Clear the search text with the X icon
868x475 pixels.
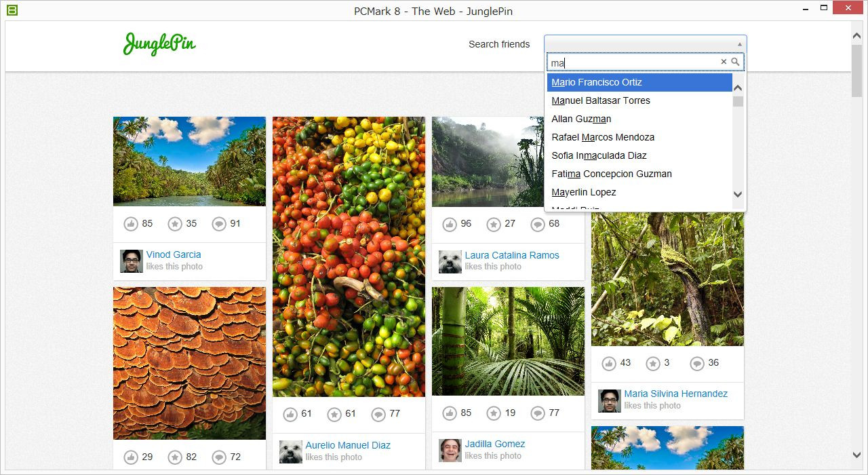[x=724, y=62]
